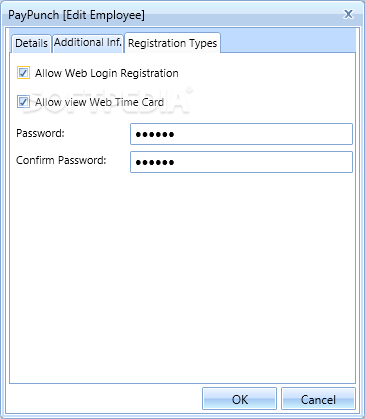Toggle the Allow view Web Time Card checkbox

click(23, 102)
